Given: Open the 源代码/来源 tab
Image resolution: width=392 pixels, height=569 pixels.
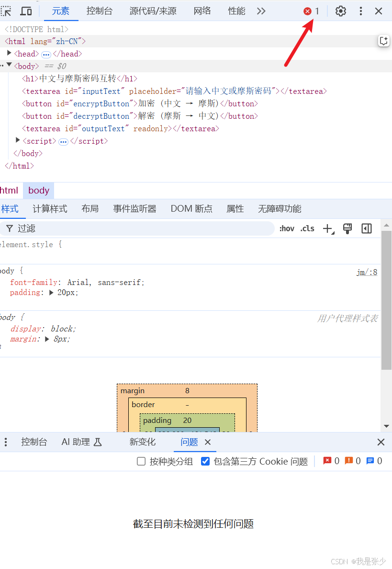Looking at the screenshot, I should (153, 11).
